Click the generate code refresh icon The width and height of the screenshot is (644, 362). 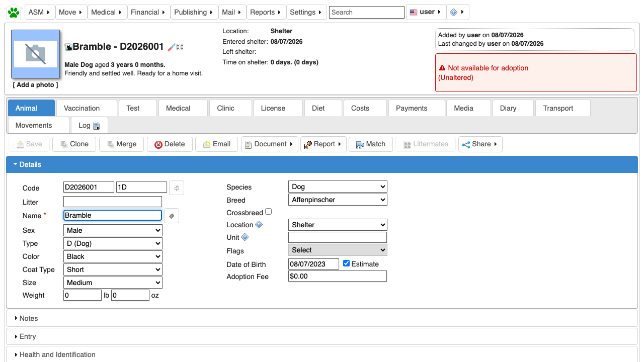pos(177,188)
